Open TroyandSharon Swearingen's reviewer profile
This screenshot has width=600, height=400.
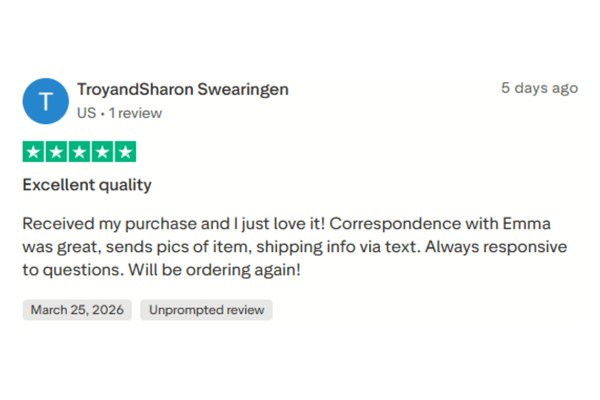[183, 89]
